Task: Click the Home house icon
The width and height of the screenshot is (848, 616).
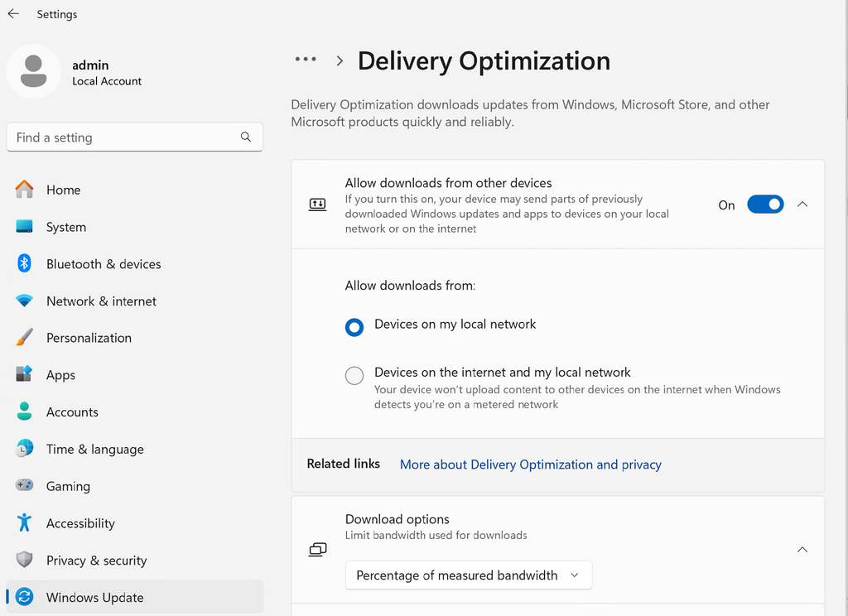Action: (24, 190)
